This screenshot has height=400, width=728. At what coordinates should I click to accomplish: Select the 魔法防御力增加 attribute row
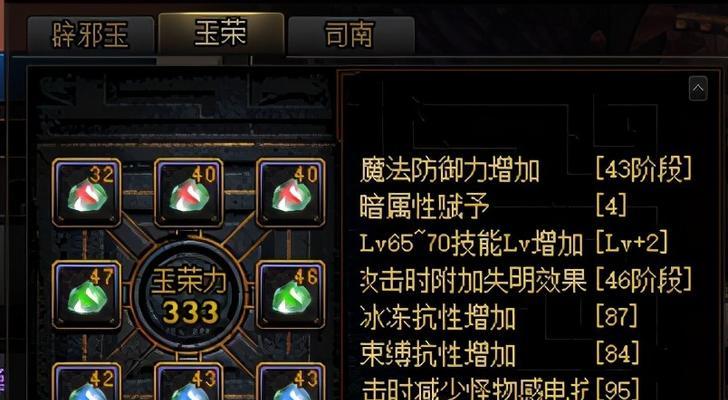coord(526,169)
